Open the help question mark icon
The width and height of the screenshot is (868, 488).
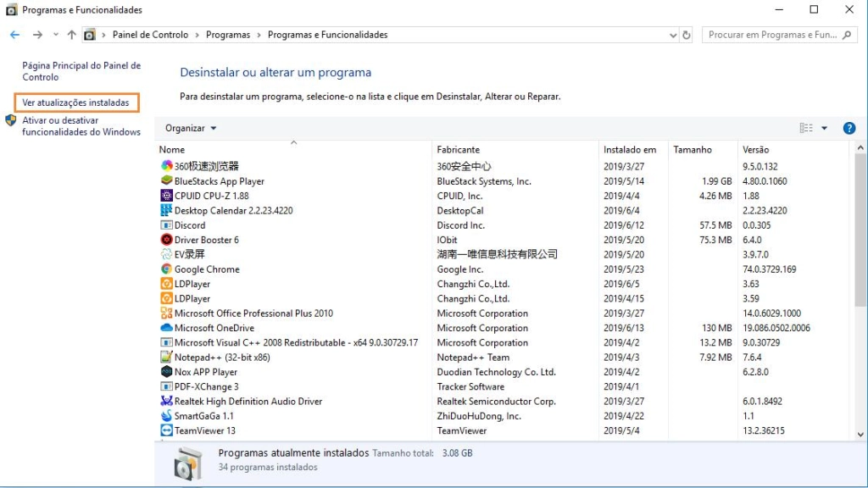[849, 129]
